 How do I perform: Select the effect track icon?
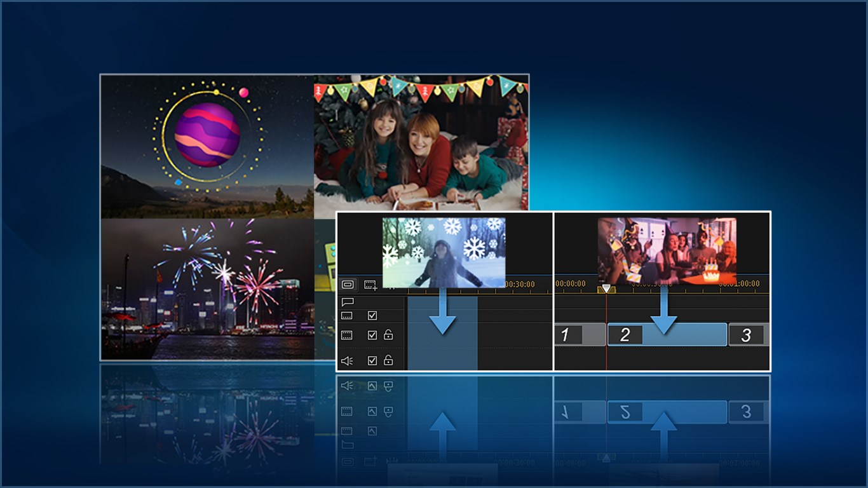click(x=347, y=315)
